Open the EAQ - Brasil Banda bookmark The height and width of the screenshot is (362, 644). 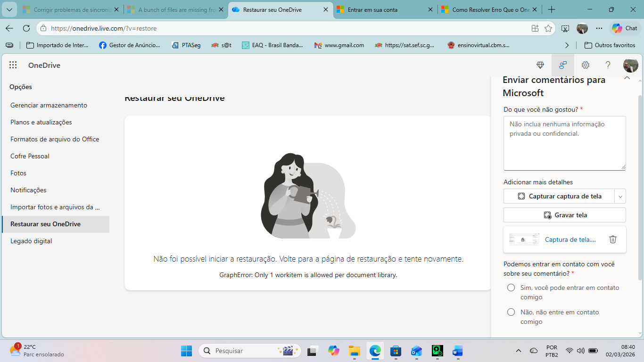coord(272,45)
